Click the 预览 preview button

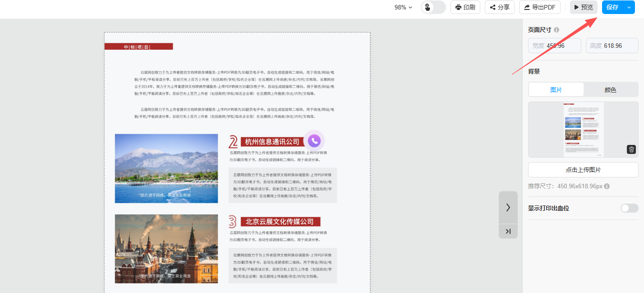584,7
